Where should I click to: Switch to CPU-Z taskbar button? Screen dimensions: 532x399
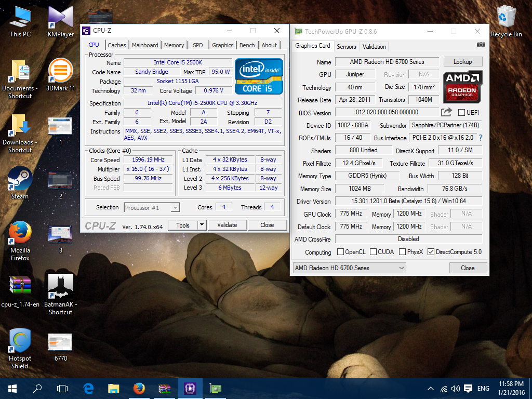pyautogui.click(x=190, y=389)
